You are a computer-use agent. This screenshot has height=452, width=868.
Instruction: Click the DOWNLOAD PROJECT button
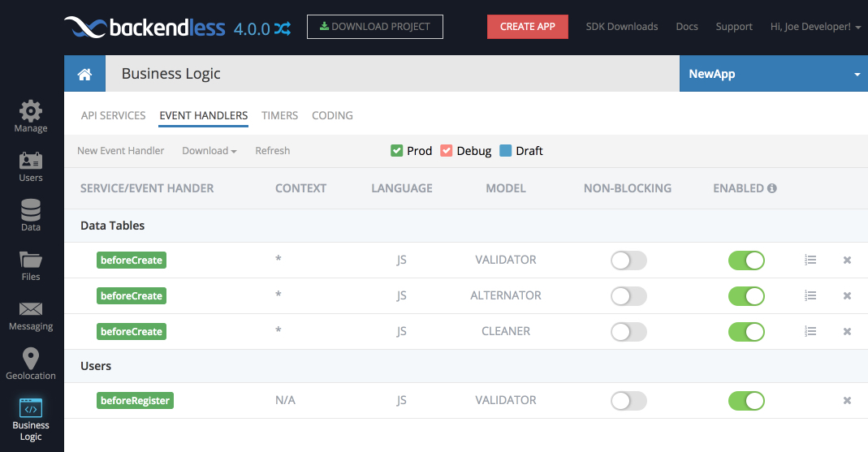[x=375, y=27]
